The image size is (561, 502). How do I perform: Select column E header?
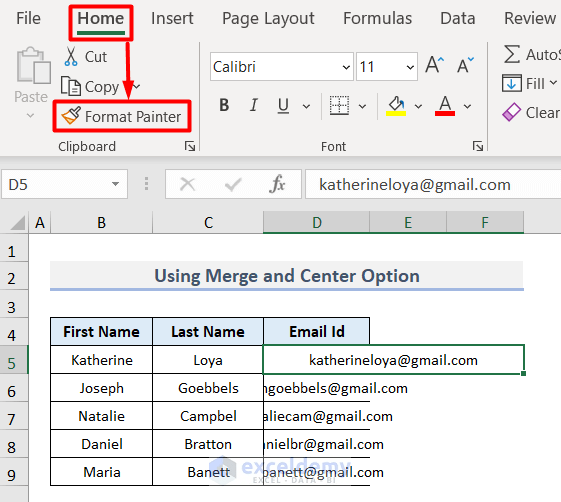408,222
